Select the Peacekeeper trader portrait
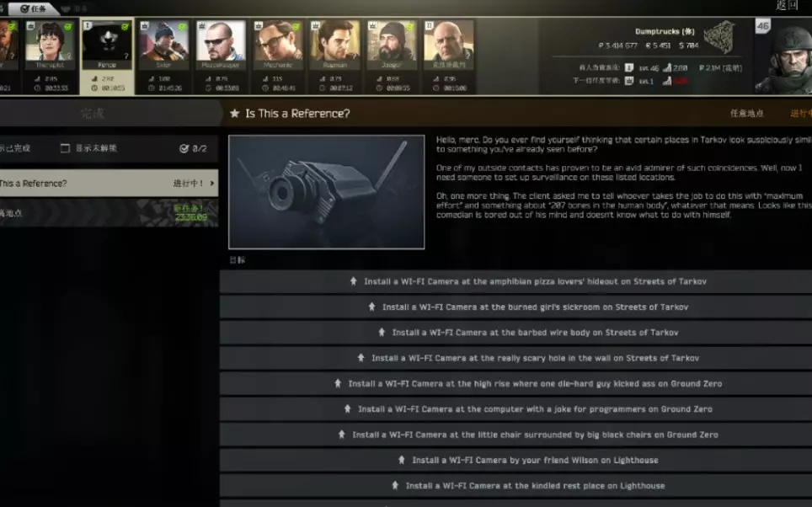The height and width of the screenshot is (507, 812). click(221, 45)
